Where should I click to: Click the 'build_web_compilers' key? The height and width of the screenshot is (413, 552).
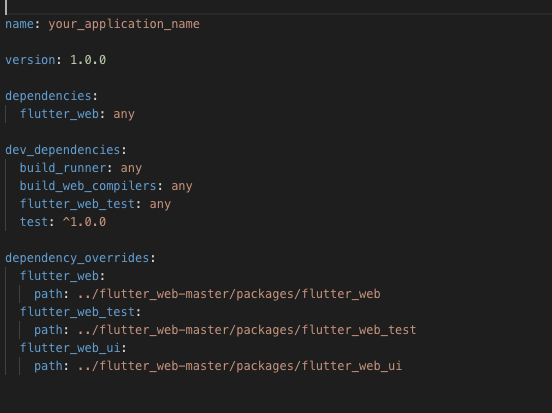(88, 186)
